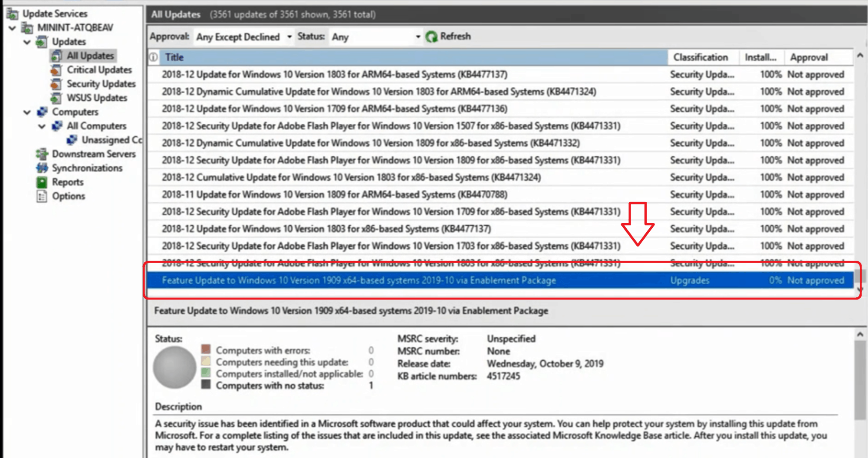Click the Computers node icon
This screenshot has height=458, width=868.
(x=42, y=112)
